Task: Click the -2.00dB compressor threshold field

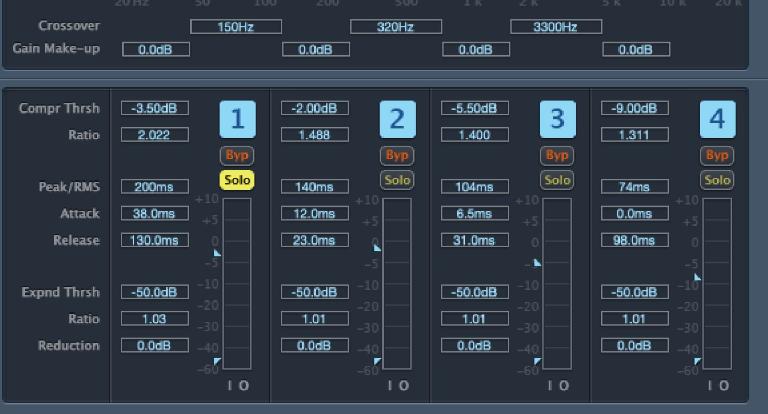Action: 315,108
